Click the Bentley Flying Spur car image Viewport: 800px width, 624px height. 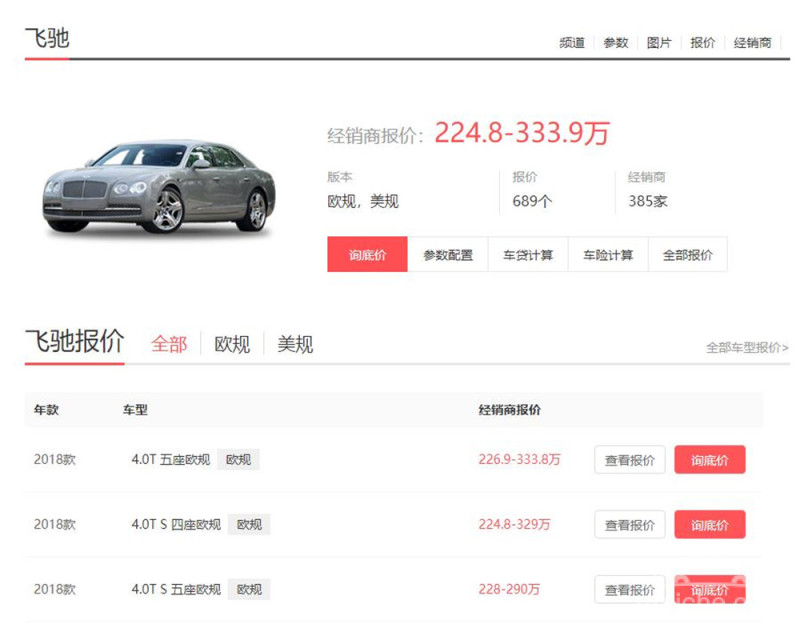158,188
